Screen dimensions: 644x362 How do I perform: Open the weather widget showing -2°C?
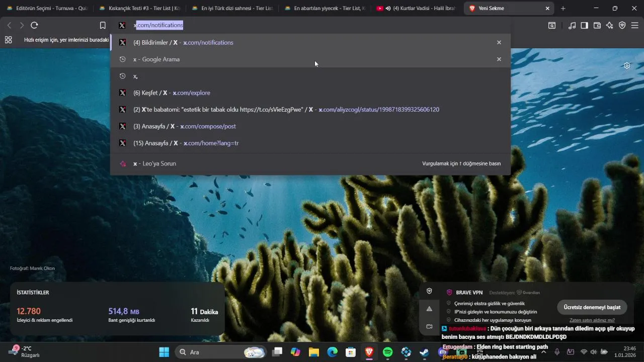(x=24, y=351)
